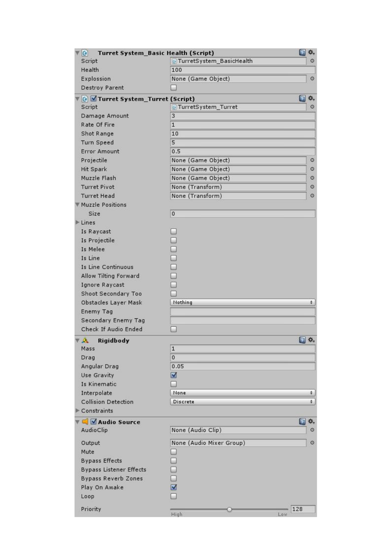This screenshot has width=392, height=555.
Task: Click object picker for Explossion field
Action: coord(312,79)
